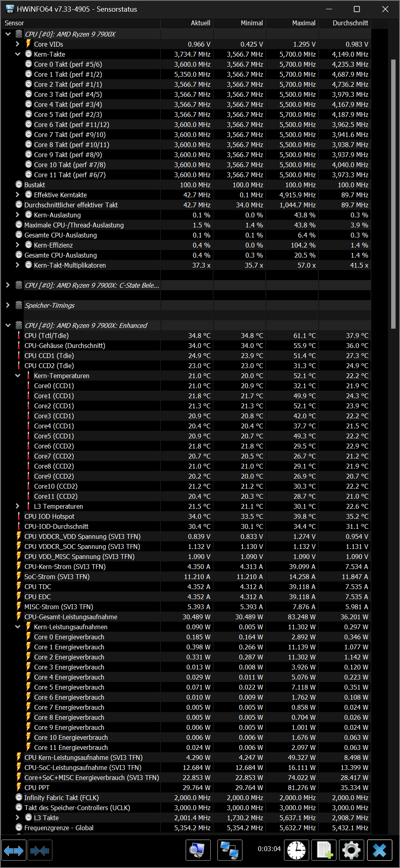
Task: Click the Sensor column header
Action: point(80,23)
